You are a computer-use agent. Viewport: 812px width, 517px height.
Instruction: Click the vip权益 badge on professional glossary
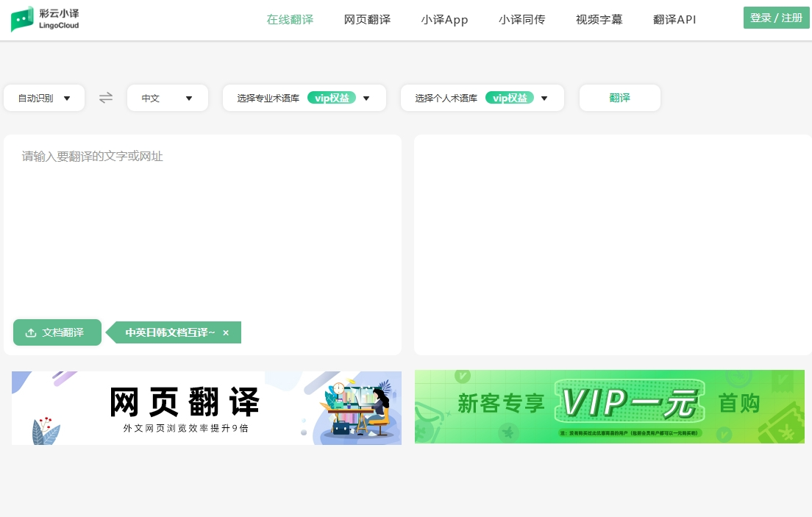tap(332, 98)
